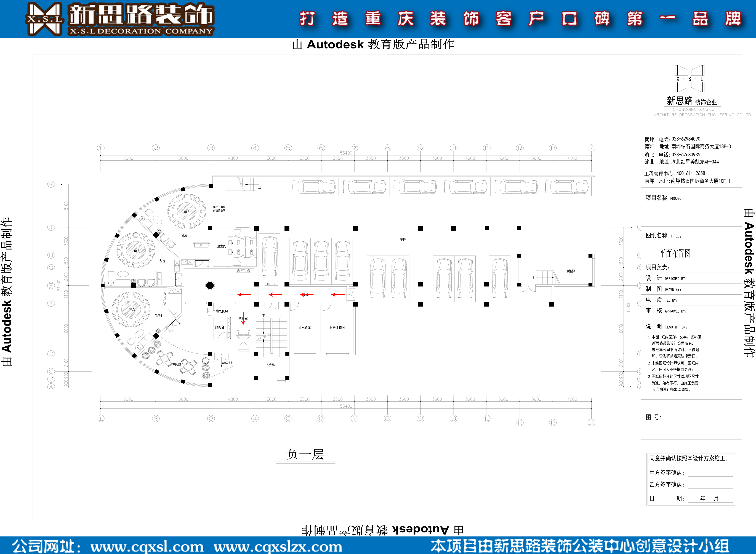This screenshot has height=554, width=756.
Task: Open the www.cqxslzx.com website link
Action: click(x=278, y=547)
